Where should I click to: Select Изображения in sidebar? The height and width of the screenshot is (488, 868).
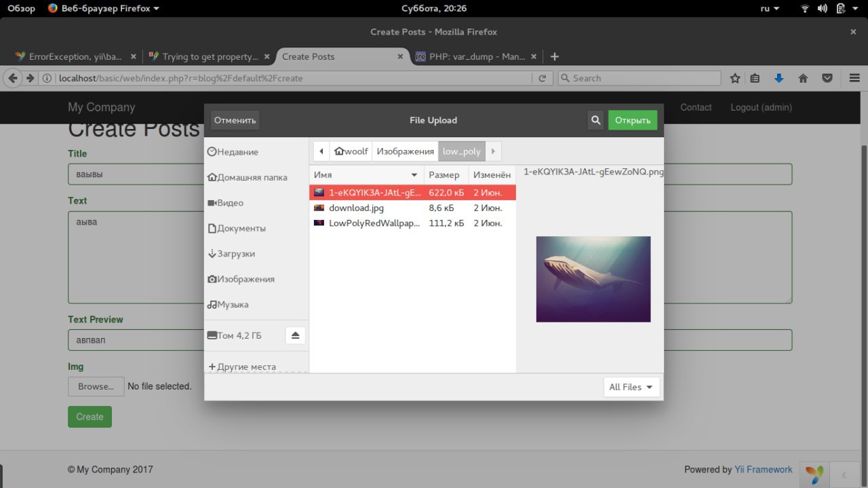click(x=256, y=279)
